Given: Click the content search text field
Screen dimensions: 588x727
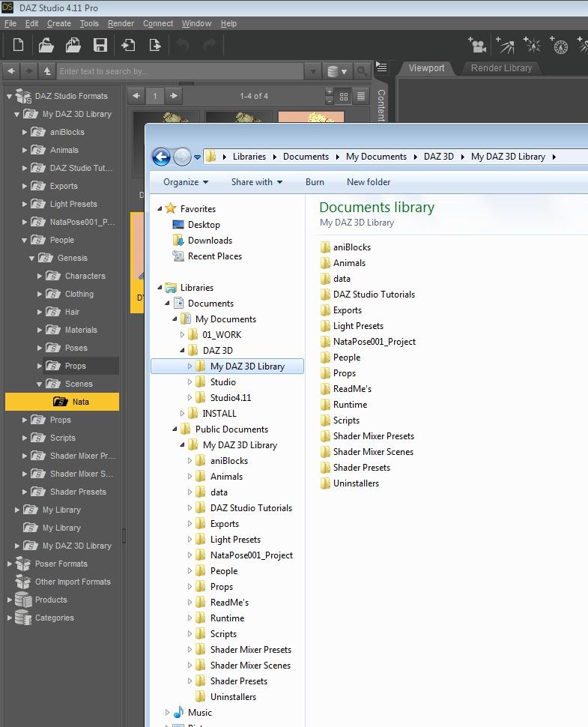Looking at the screenshot, I should (x=179, y=71).
